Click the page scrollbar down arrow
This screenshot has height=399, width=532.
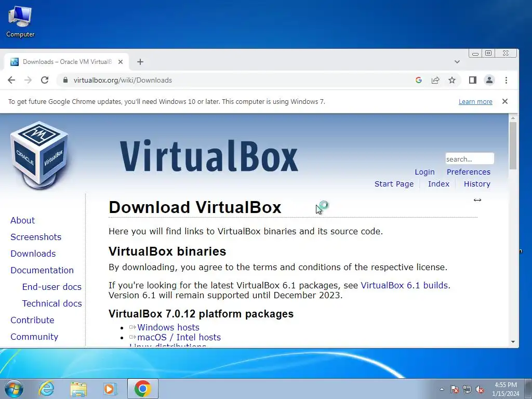click(x=513, y=342)
